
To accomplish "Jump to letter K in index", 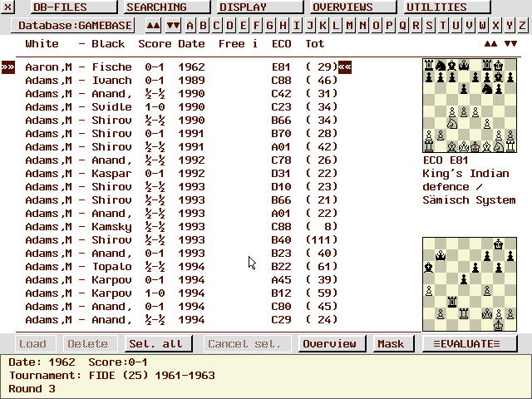I will coord(323,26).
